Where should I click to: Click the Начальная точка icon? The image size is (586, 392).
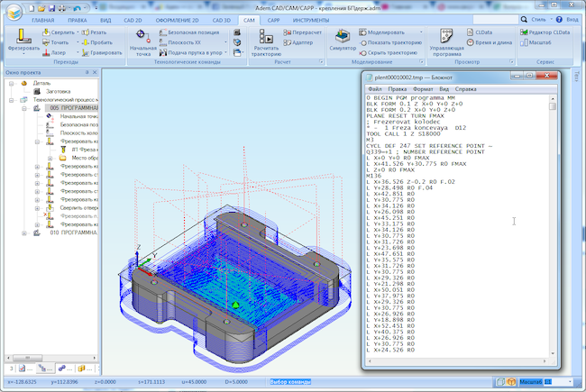(x=142, y=37)
